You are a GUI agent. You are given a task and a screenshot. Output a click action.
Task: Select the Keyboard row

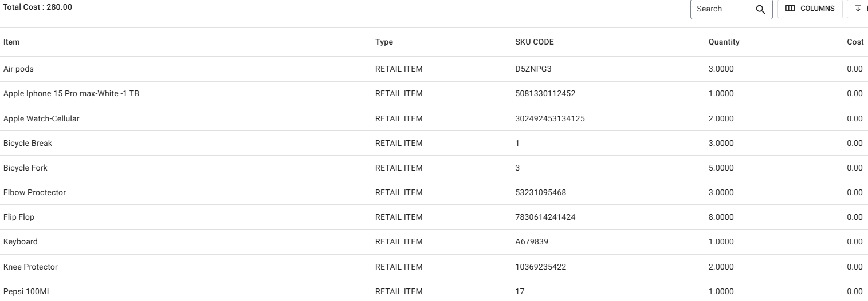[21, 241]
